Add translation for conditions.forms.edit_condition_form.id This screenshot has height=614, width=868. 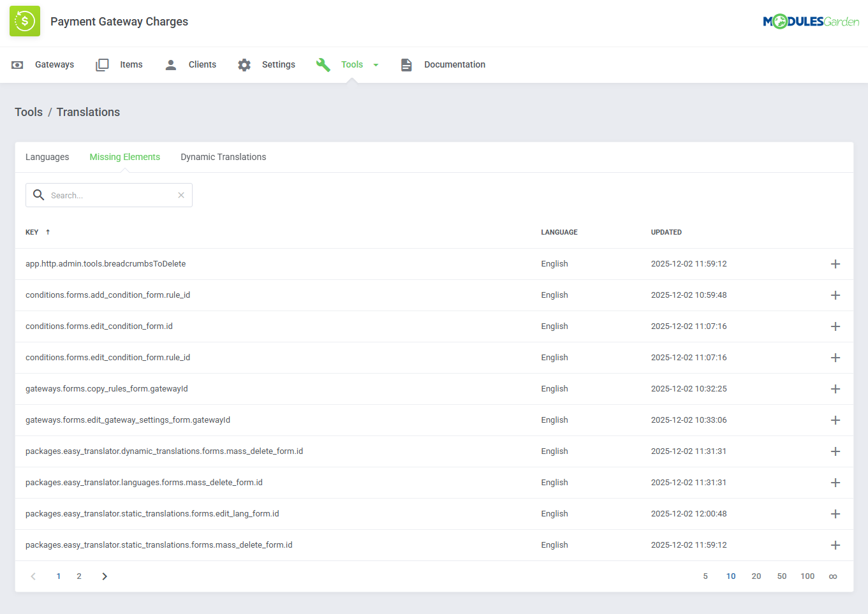tap(835, 326)
